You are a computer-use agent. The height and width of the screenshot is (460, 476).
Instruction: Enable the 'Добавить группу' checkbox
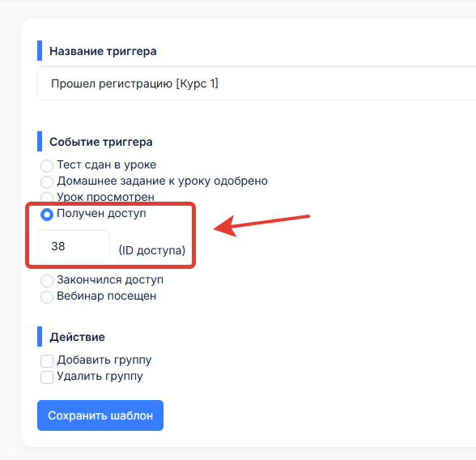pyautogui.click(x=47, y=361)
